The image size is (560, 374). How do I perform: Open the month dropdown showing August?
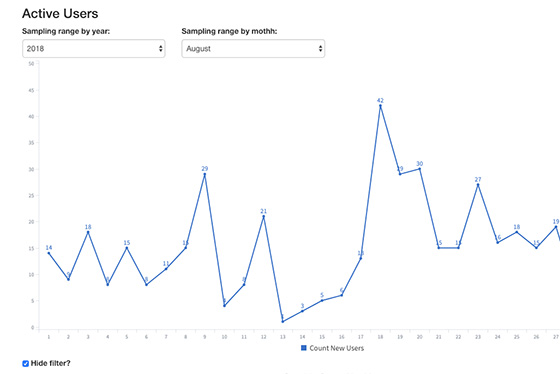[x=253, y=49]
